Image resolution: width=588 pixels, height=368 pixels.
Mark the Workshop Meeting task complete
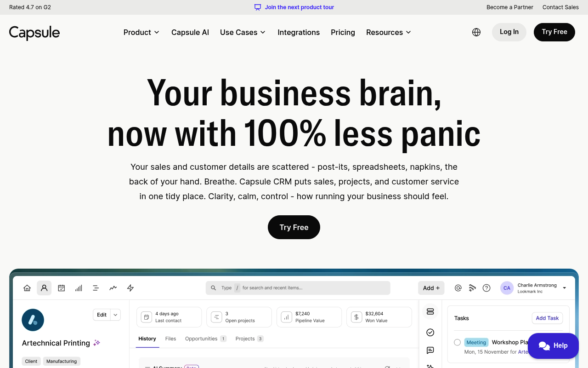coord(457,342)
